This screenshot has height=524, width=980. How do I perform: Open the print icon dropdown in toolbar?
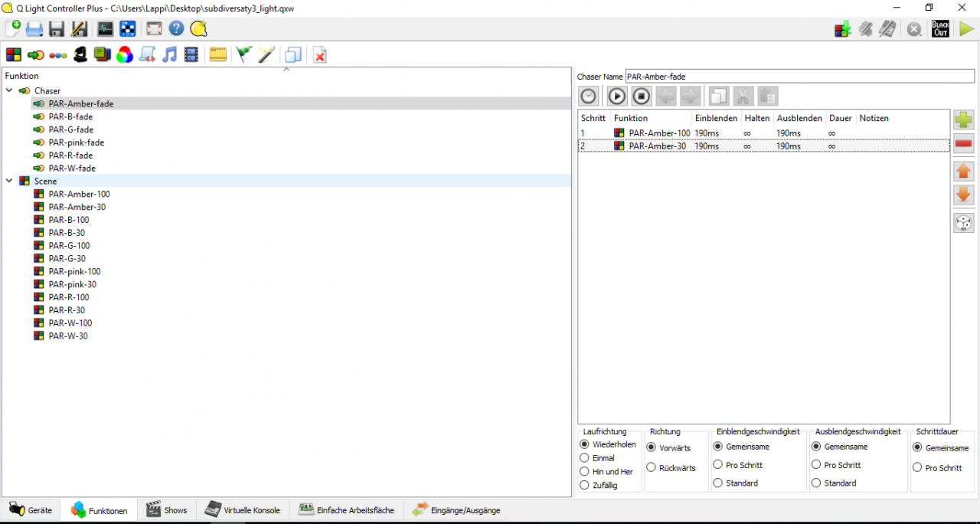tap(34, 29)
